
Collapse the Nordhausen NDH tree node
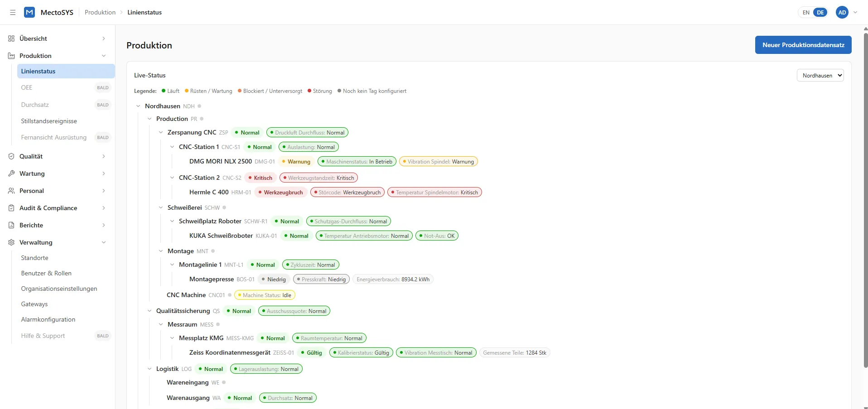click(138, 106)
